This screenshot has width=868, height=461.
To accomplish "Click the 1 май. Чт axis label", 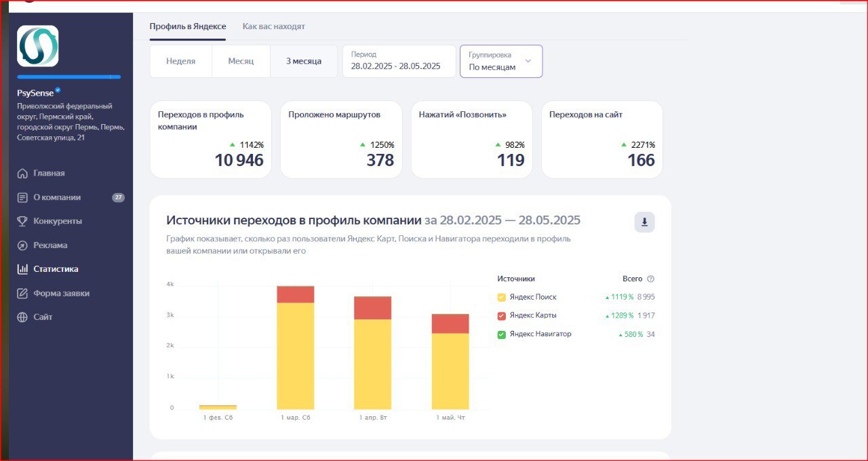I will click(450, 418).
